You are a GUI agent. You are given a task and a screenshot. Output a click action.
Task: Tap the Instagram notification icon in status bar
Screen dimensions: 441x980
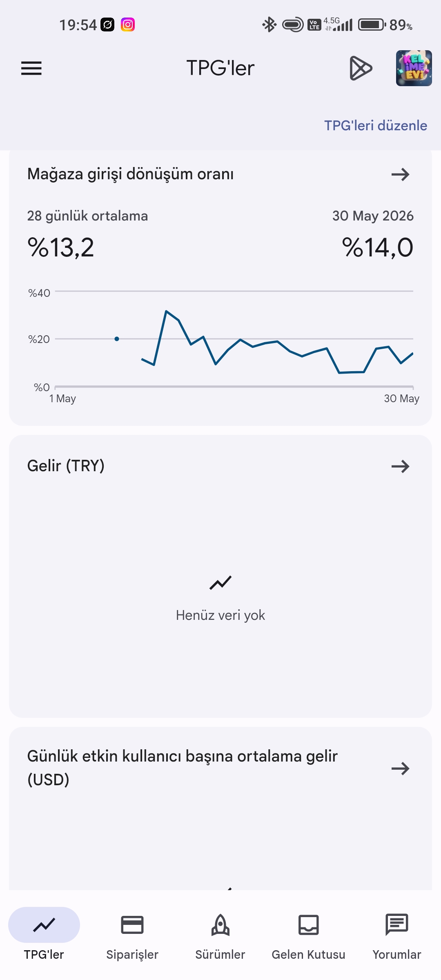(x=128, y=25)
